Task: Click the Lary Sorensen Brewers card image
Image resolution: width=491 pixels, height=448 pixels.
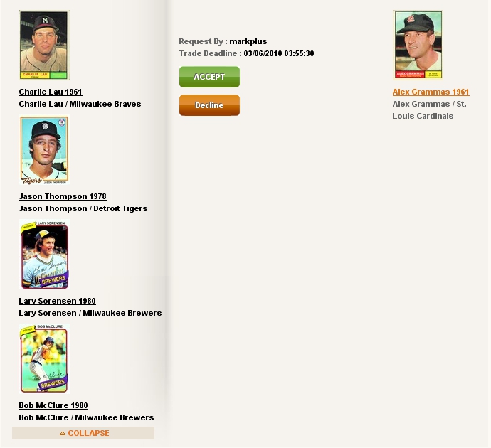Action: coord(44,255)
